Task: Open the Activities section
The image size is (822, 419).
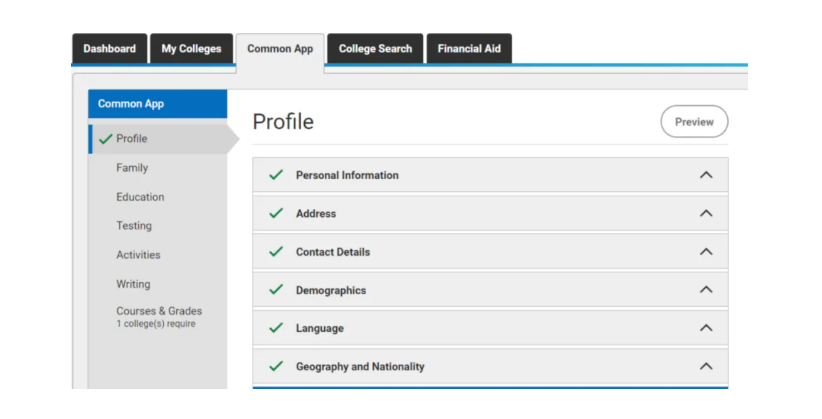Action: [x=138, y=255]
